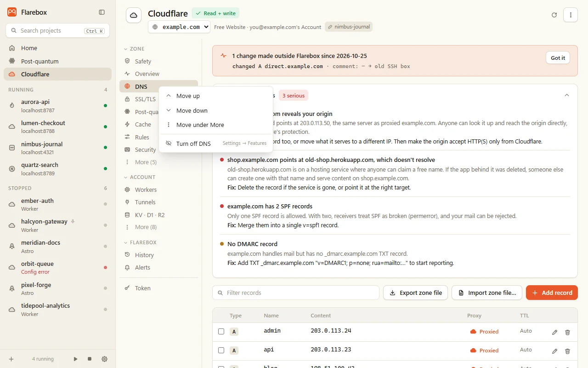Select tidepool-analytics worker
Viewport: 588px width, 368px height.
(57, 310)
